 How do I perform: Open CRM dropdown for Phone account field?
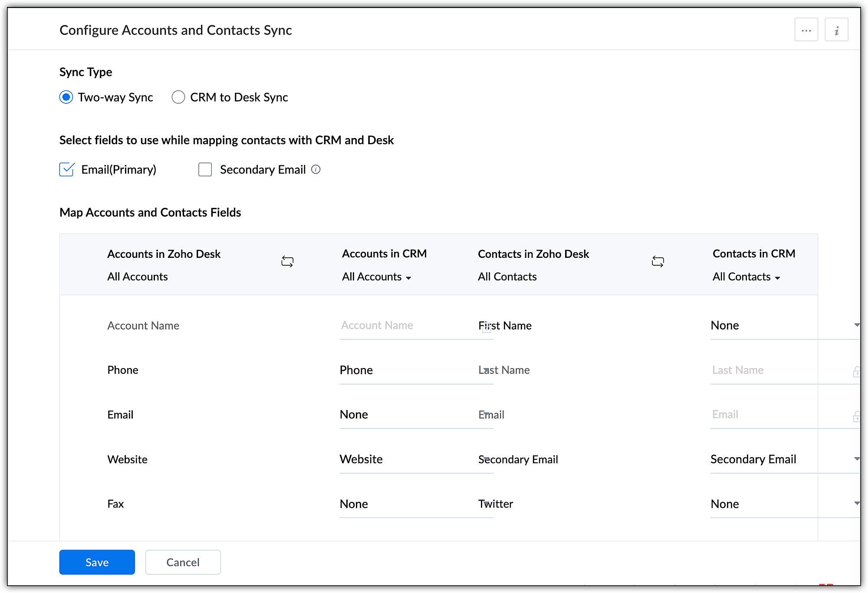point(416,370)
